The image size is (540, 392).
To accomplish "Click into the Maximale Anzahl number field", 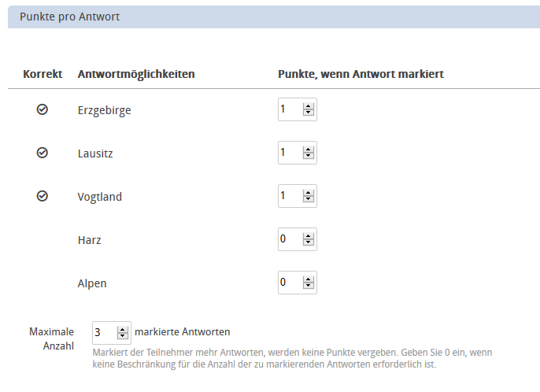I will 103,332.
